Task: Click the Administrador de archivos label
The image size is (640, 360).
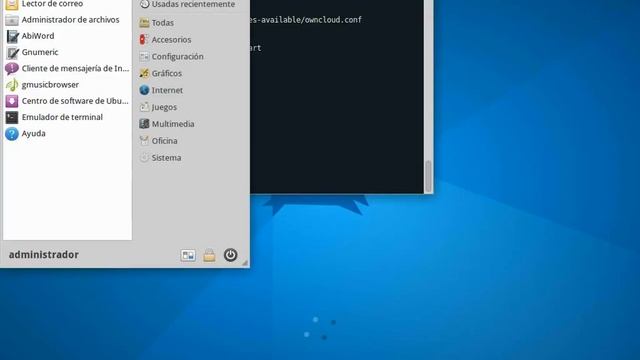Action: [x=71, y=20]
